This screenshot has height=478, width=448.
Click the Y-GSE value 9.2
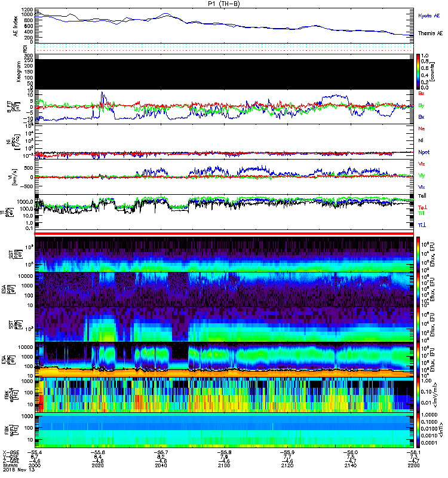click(x=161, y=456)
